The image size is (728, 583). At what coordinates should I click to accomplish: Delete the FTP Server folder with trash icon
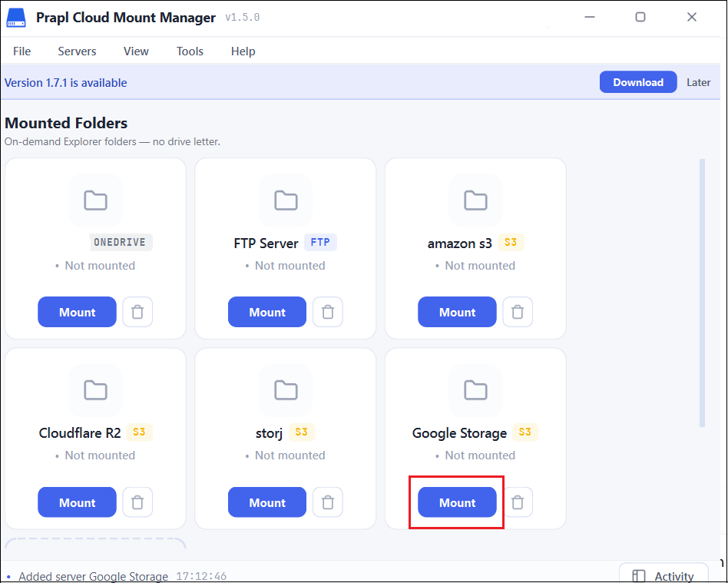(328, 312)
